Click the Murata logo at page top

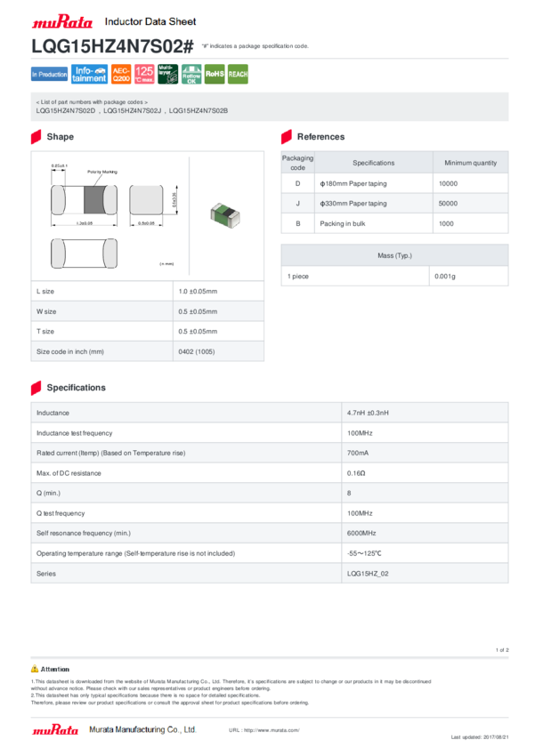click(x=61, y=21)
